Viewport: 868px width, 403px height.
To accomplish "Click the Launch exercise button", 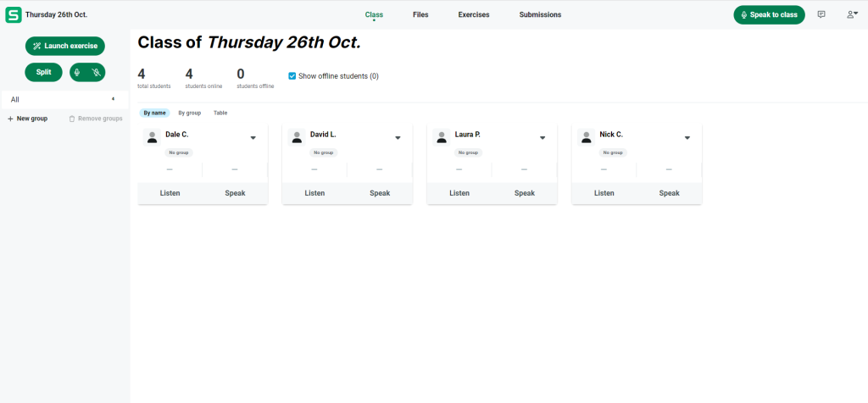I will point(65,46).
